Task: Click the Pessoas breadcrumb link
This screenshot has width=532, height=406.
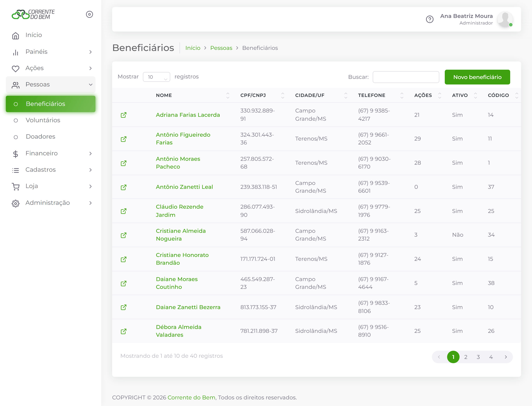Action: coord(221,48)
